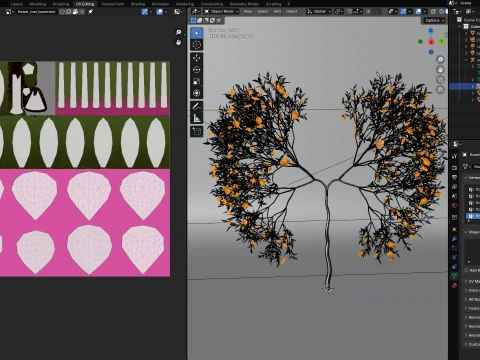
Task: Select the Select Box tool in viewport toolbar
Action: (x=197, y=33)
